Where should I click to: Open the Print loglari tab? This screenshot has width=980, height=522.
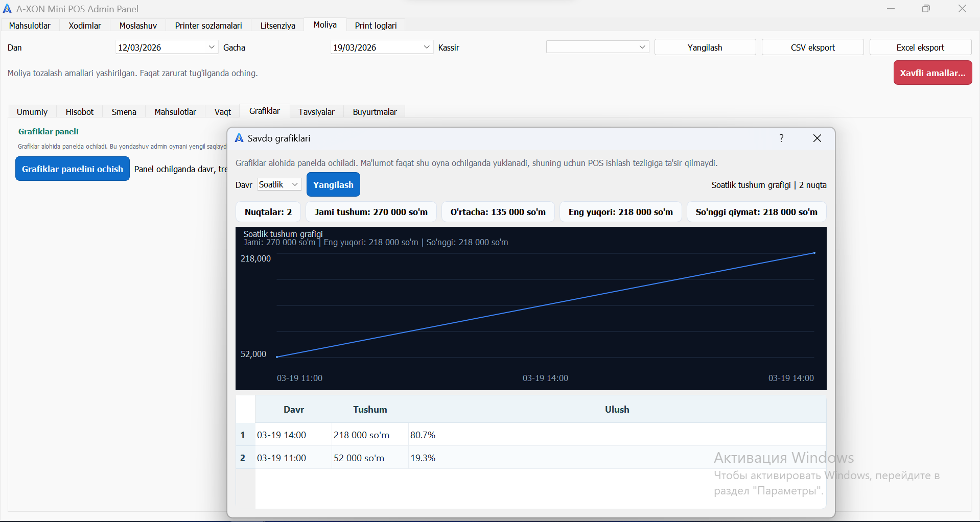376,26
